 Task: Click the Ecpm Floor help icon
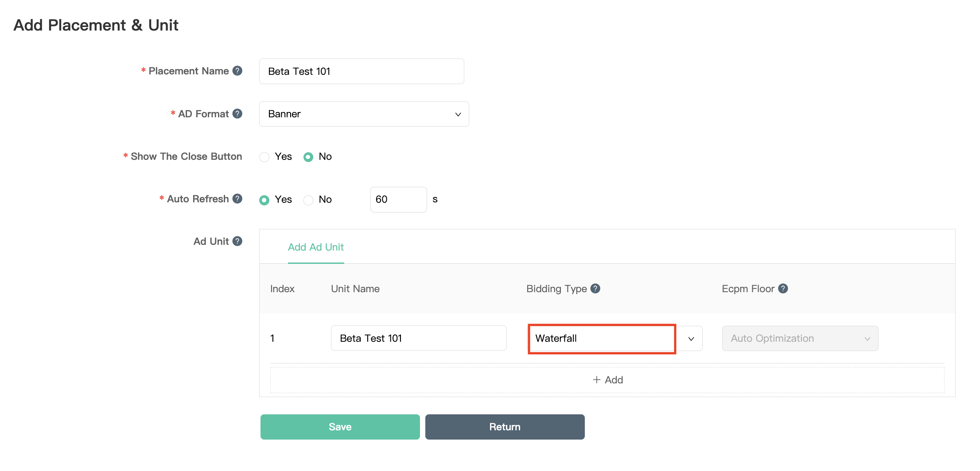pyautogui.click(x=783, y=289)
